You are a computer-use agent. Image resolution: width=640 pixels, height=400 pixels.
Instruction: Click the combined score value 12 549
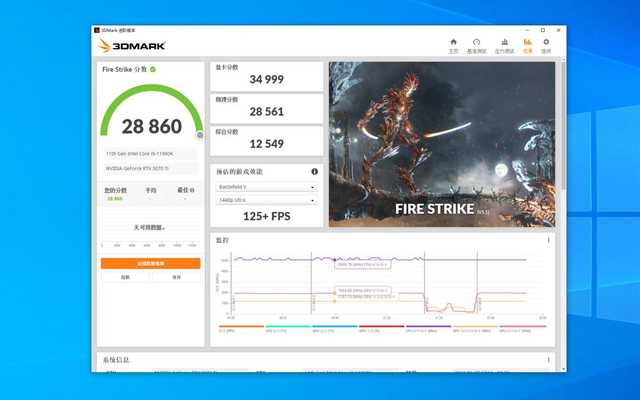267,144
